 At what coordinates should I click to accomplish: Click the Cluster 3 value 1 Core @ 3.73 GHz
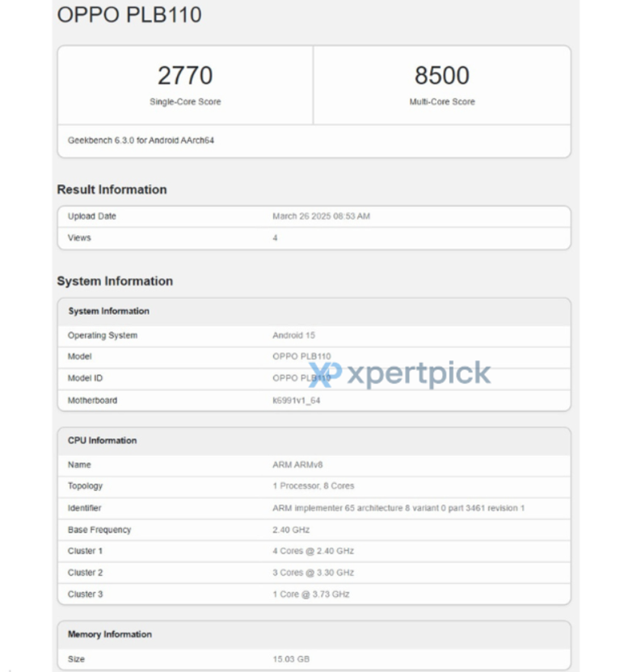point(311,594)
